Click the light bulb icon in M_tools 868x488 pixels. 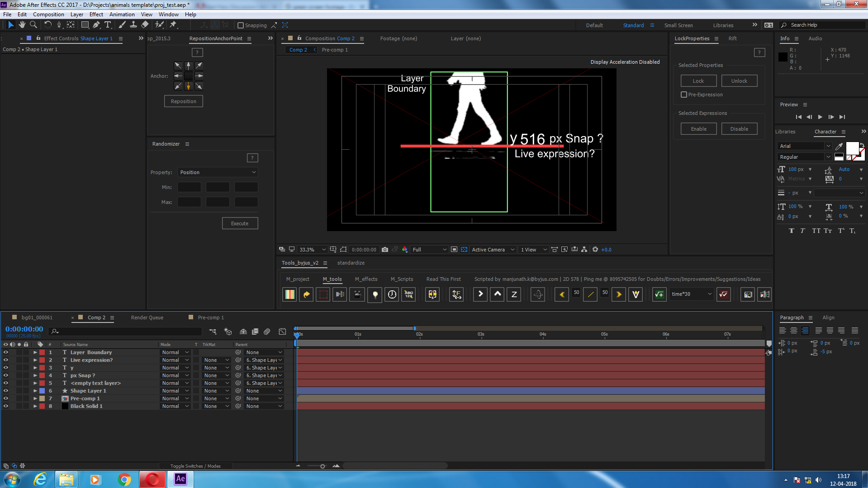point(375,294)
